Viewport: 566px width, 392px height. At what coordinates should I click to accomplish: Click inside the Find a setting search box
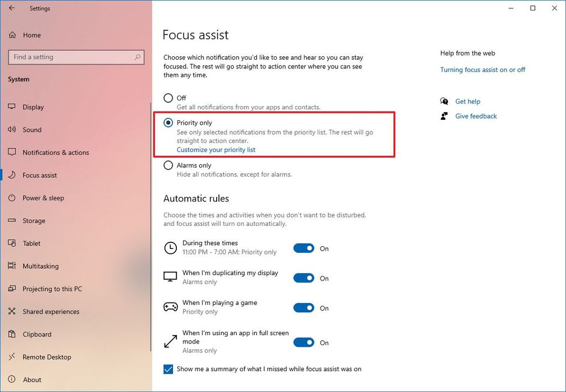click(76, 57)
